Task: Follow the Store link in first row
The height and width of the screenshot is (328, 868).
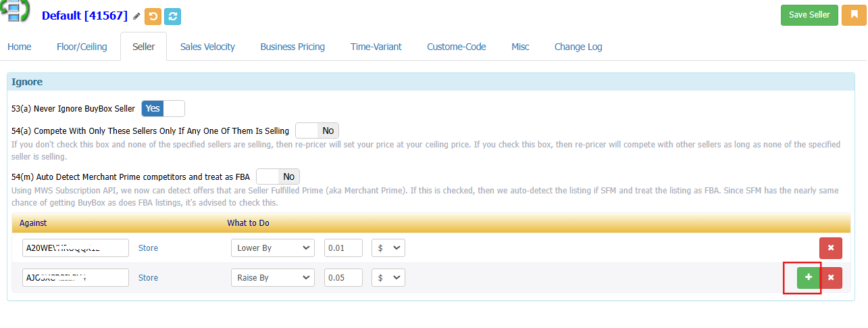Action: coord(148,248)
